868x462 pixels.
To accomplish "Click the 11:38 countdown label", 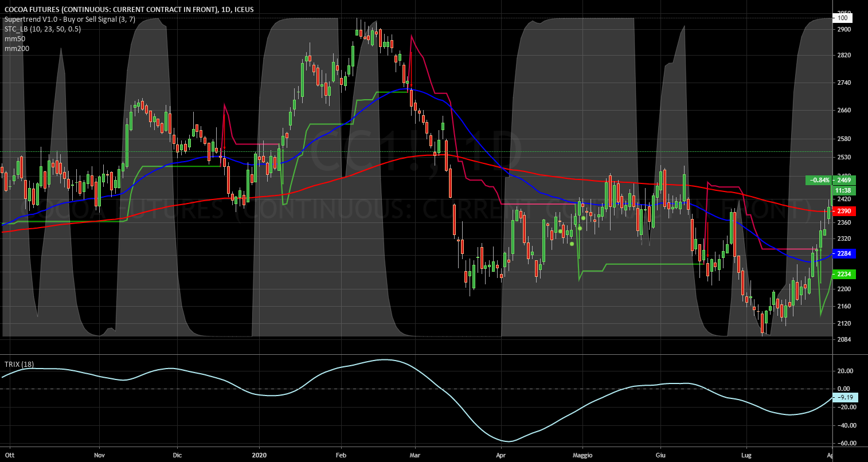I will coord(843,190).
